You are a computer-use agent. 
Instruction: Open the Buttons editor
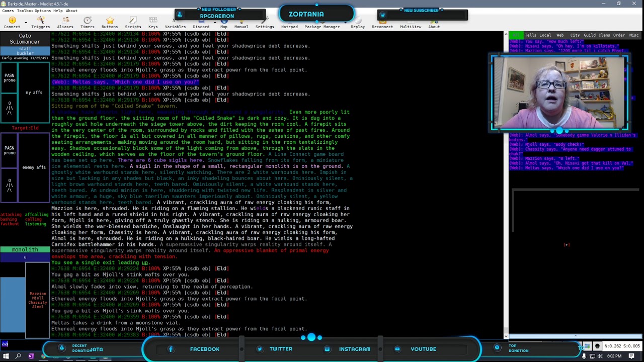click(110, 23)
